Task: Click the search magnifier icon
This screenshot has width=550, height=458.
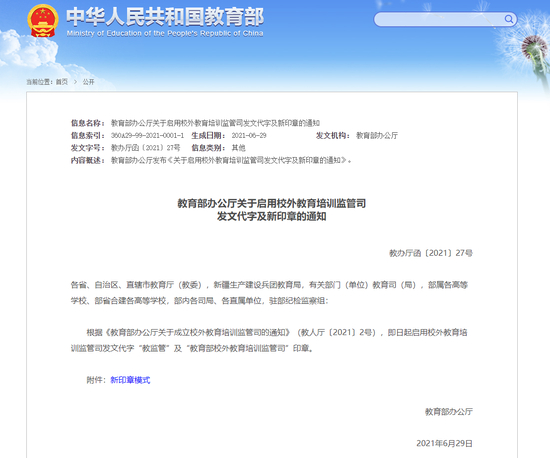Action: pyautogui.click(x=509, y=19)
